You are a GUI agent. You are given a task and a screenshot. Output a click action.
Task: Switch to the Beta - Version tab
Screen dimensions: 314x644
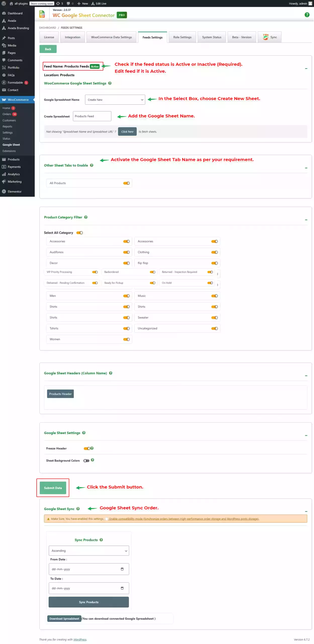click(x=242, y=37)
